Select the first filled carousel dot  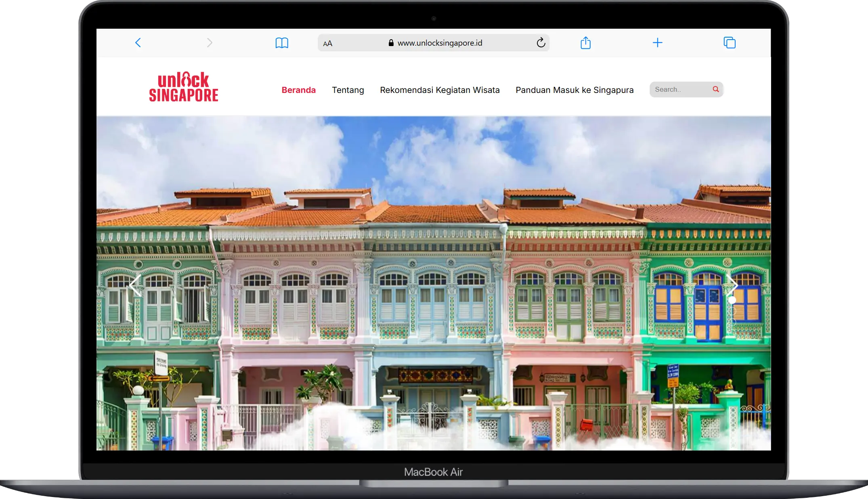[732, 300]
